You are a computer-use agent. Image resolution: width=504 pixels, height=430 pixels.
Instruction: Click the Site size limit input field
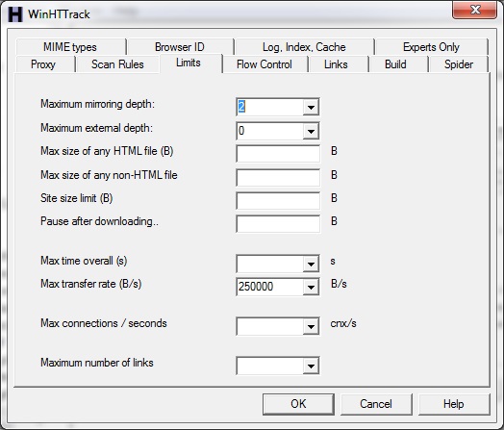point(278,201)
